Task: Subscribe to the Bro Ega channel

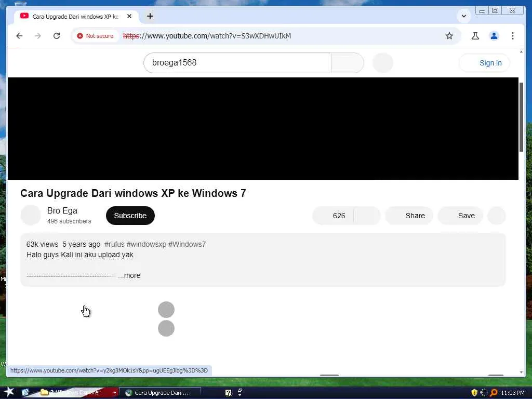Action: [x=130, y=216]
